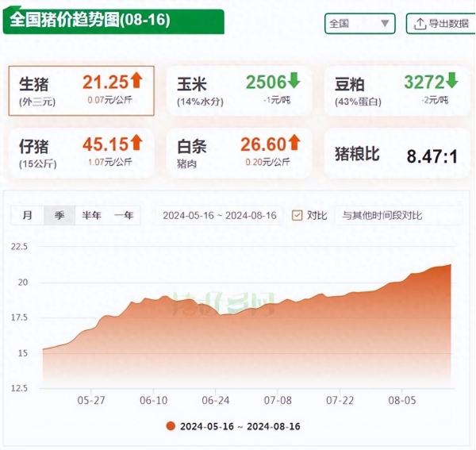Show the 一年 time range
Screen dimensions: 476x450
coord(124,215)
